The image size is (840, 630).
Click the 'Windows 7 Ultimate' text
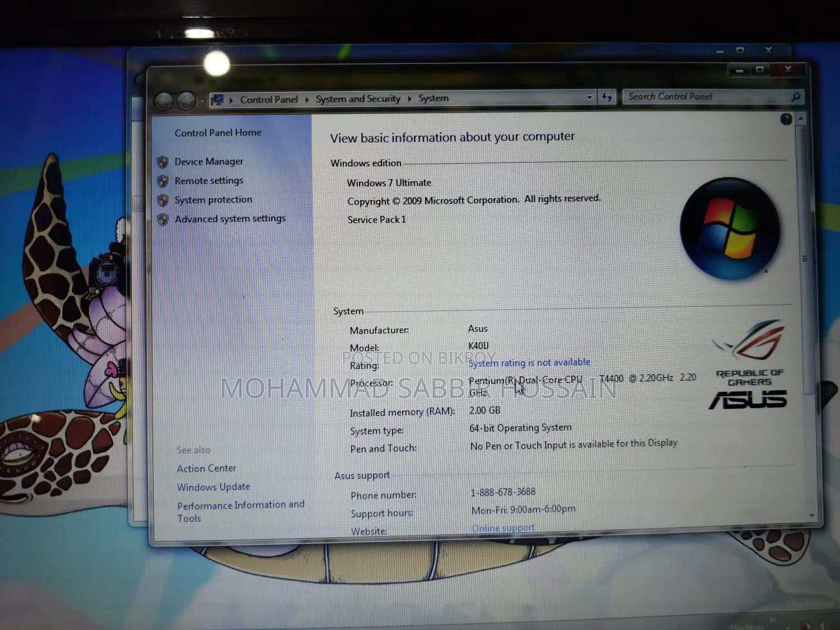tap(389, 183)
